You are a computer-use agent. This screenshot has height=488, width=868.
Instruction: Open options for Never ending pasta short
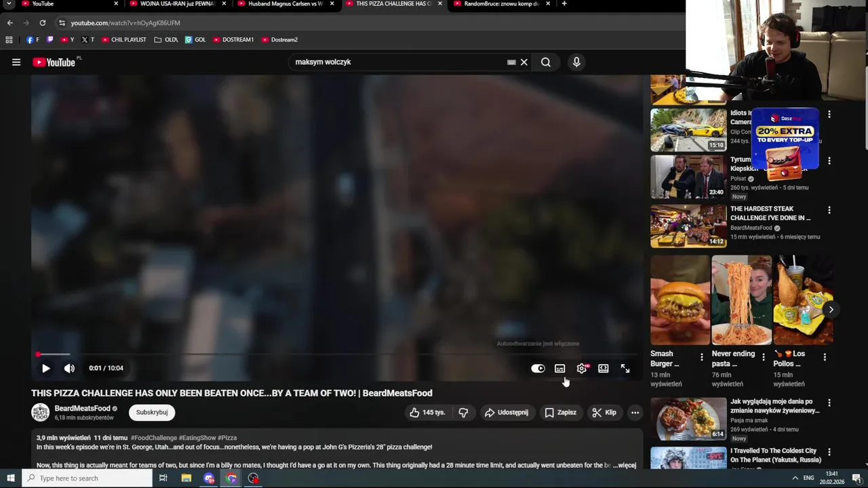tap(764, 357)
